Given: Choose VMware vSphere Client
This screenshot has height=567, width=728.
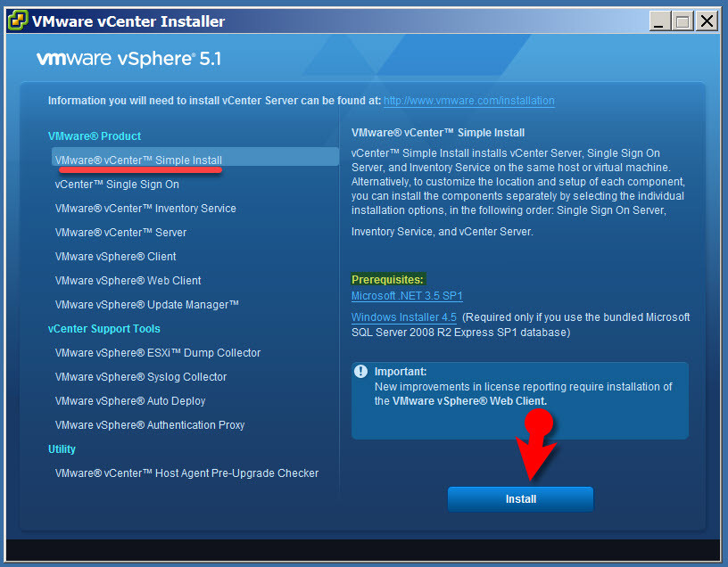Looking at the screenshot, I should (116, 257).
